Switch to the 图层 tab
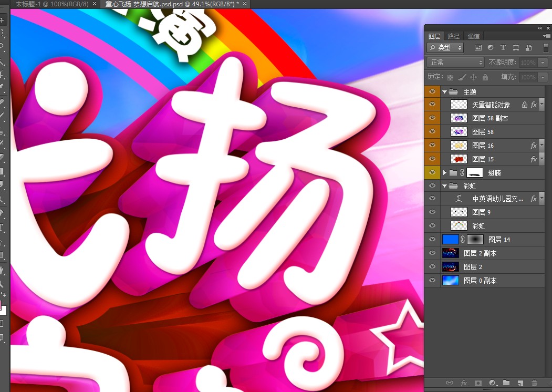Image resolution: width=552 pixels, height=392 pixels. [x=434, y=36]
